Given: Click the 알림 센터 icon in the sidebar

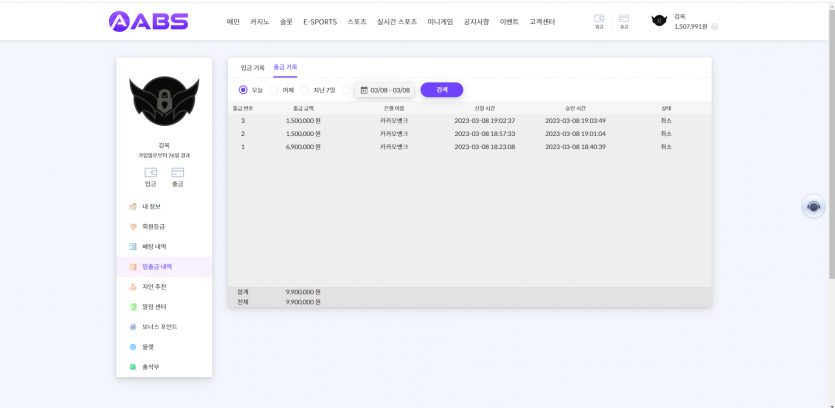Looking at the screenshot, I should (x=133, y=307).
